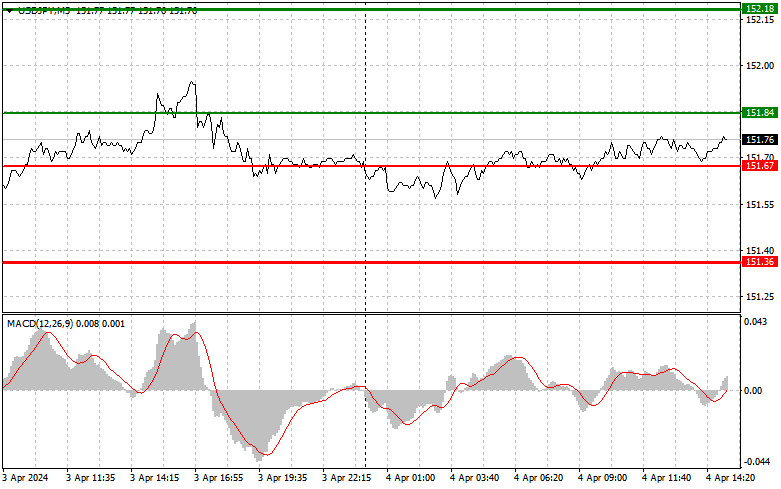The width and height of the screenshot is (781, 489).
Task: Click the 152.00 price axis value
Action: [760, 66]
